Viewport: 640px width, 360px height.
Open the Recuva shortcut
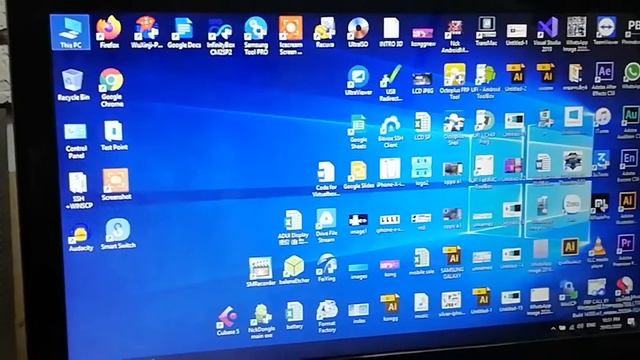325,33
